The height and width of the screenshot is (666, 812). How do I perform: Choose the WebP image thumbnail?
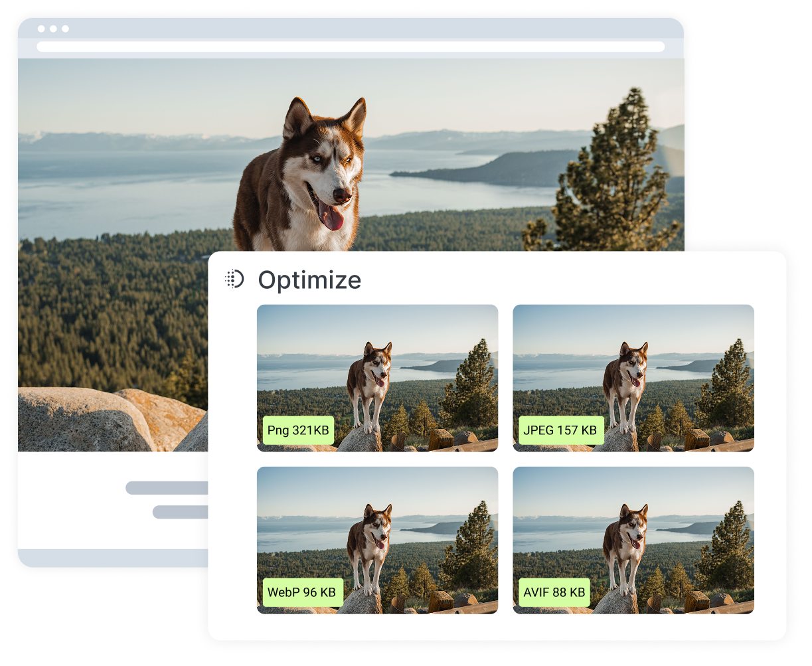pos(377,540)
